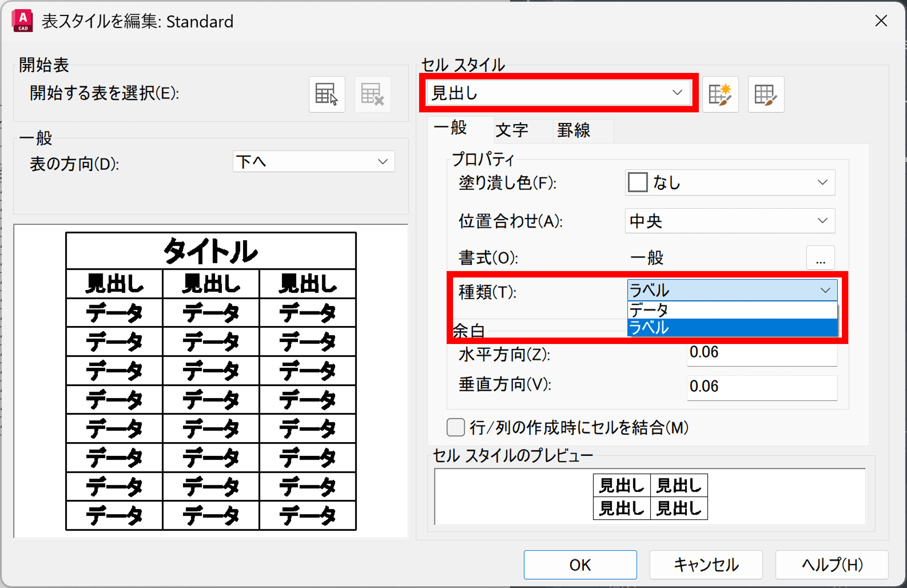
Task: Click the create new cell style icon
Action: (720, 94)
